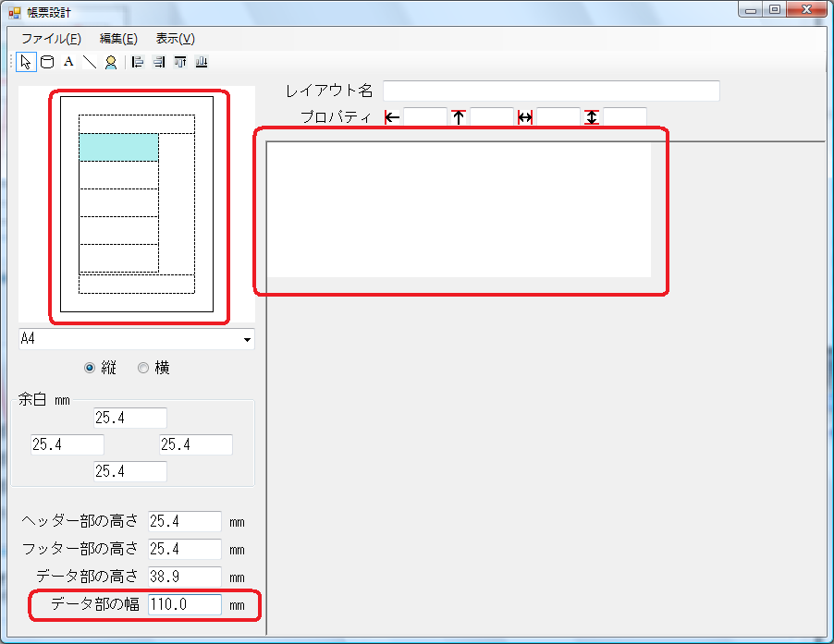Open the ファイル menu
Viewport: 834px width, 644px height.
51,39
